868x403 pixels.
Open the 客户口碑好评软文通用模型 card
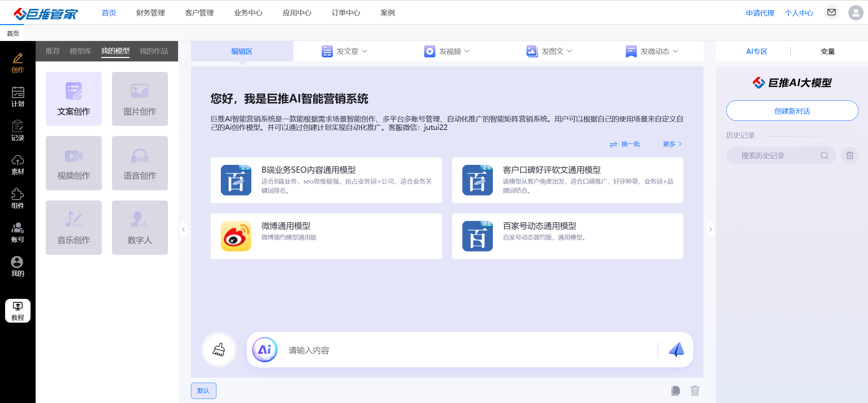567,180
